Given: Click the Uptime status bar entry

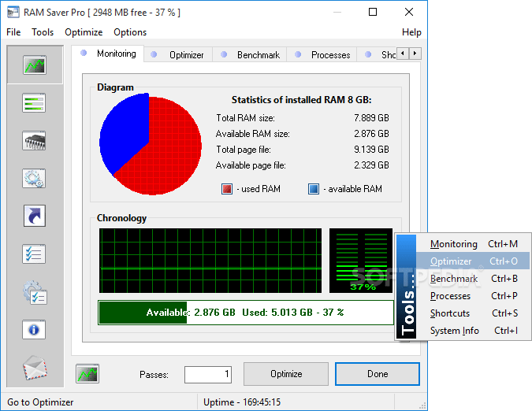Looking at the screenshot, I should pyautogui.click(x=242, y=402).
